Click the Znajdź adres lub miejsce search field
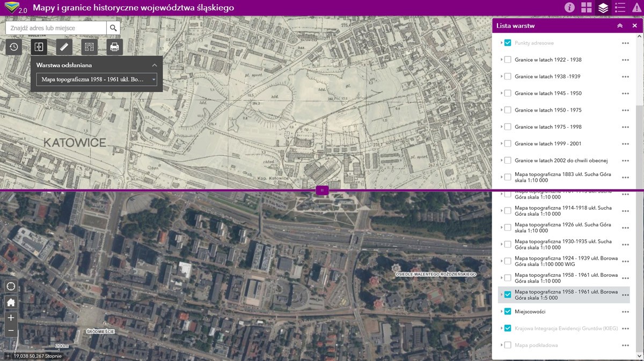Viewport: 644px width, 361px height. tap(56, 28)
